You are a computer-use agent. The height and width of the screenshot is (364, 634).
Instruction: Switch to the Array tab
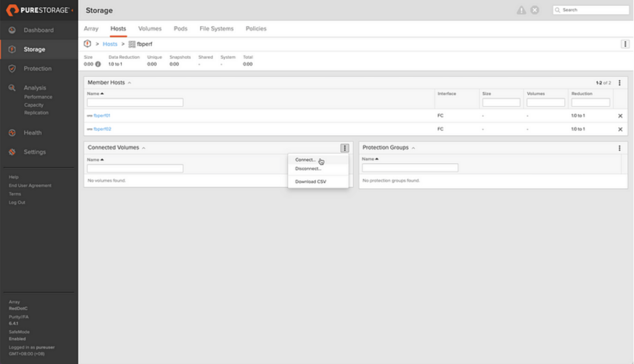coord(91,29)
